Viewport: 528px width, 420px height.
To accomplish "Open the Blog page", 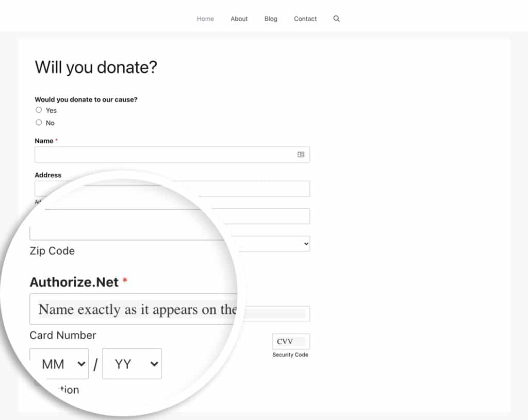I will [271, 19].
